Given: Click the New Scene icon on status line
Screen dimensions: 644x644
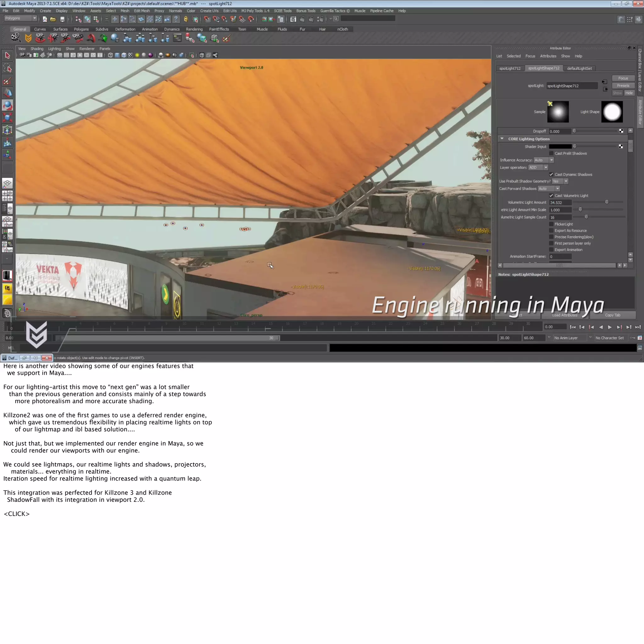Looking at the screenshot, I should tap(45, 19).
